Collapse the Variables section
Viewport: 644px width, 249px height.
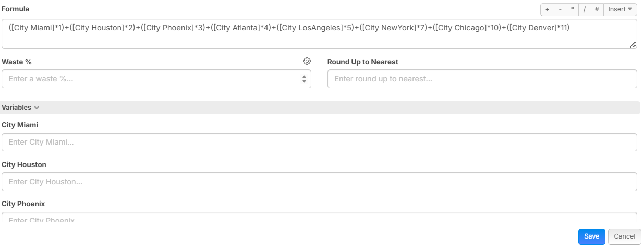(20, 108)
